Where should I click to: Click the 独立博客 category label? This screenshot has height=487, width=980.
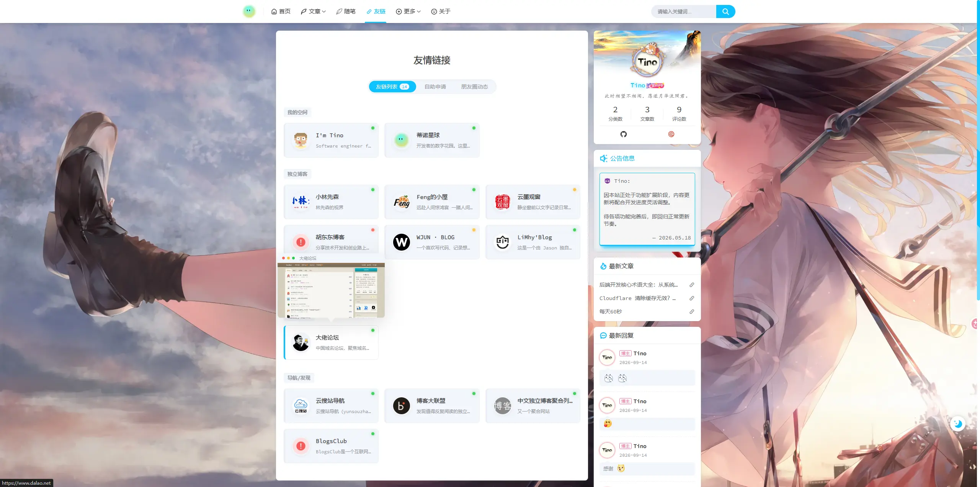[297, 174]
